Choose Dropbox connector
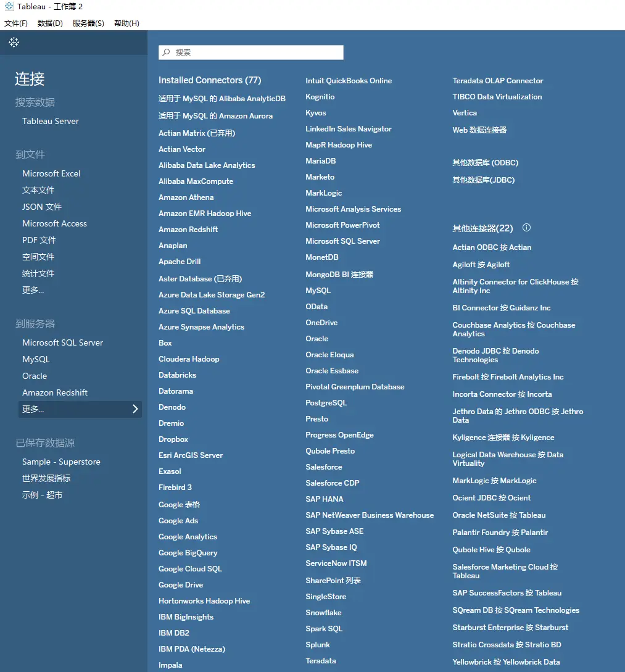This screenshot has width=625, height=672. pyautogui.click(x=173, y=439)
